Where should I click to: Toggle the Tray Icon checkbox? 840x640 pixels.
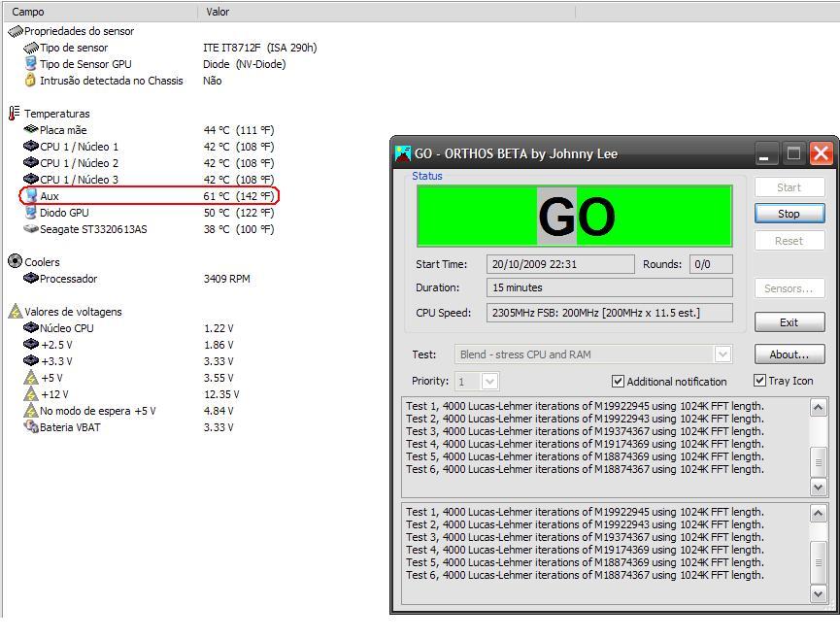coord(759,381)
